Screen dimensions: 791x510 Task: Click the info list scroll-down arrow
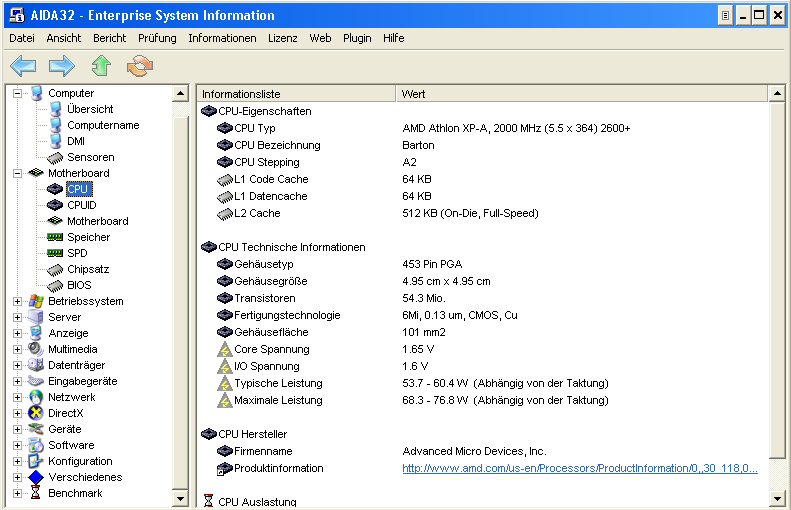tap(777, 499)
